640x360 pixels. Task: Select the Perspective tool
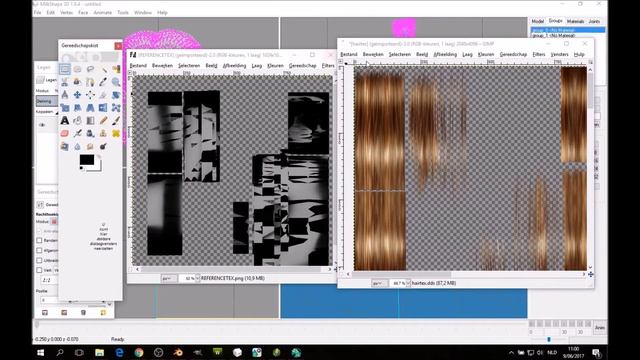click(90, 108)
